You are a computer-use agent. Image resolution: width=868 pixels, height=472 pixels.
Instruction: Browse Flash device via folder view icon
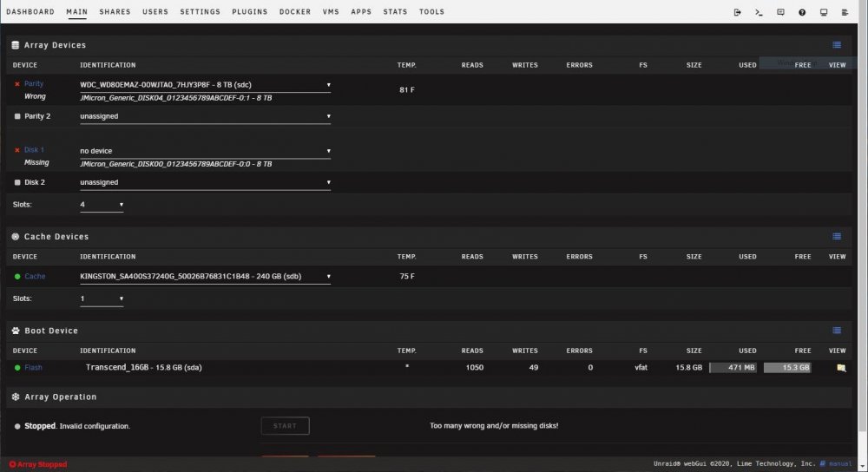point(841,368)
